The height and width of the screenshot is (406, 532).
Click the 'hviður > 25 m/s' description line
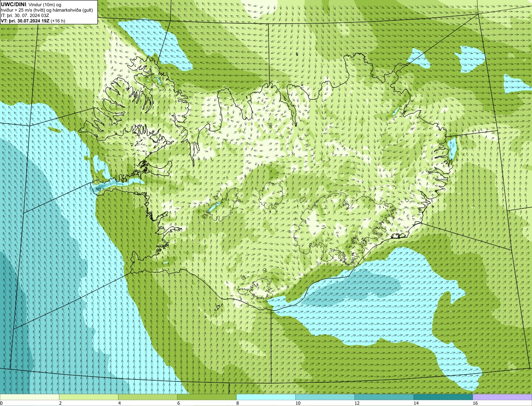47,10
